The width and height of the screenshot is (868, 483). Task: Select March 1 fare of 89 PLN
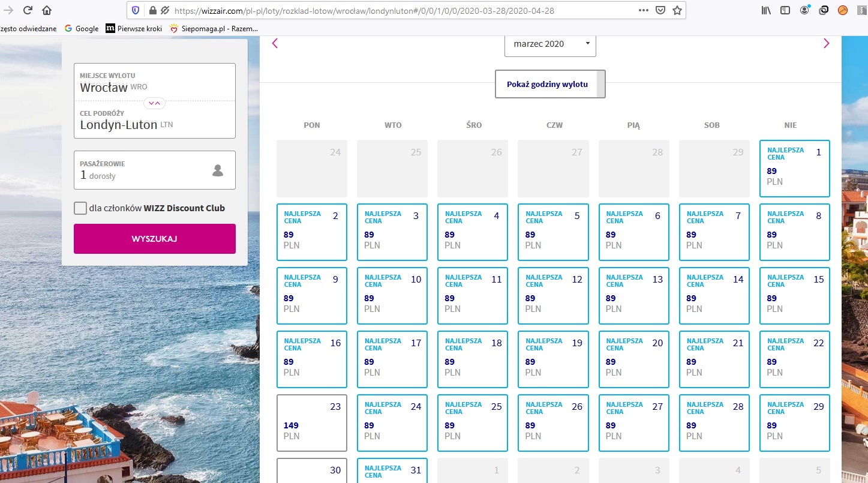point(795,169)
